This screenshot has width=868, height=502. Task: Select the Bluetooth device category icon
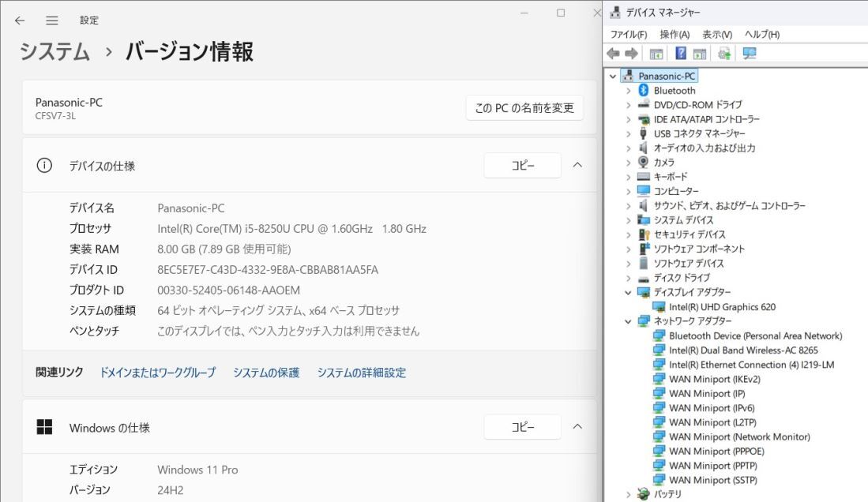(643, 90)
